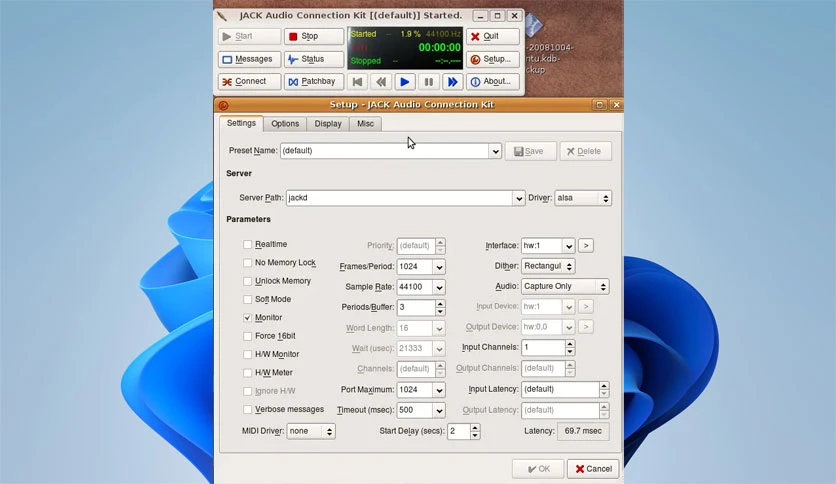Uncheck the Monitor checkbox

[247, 318]
